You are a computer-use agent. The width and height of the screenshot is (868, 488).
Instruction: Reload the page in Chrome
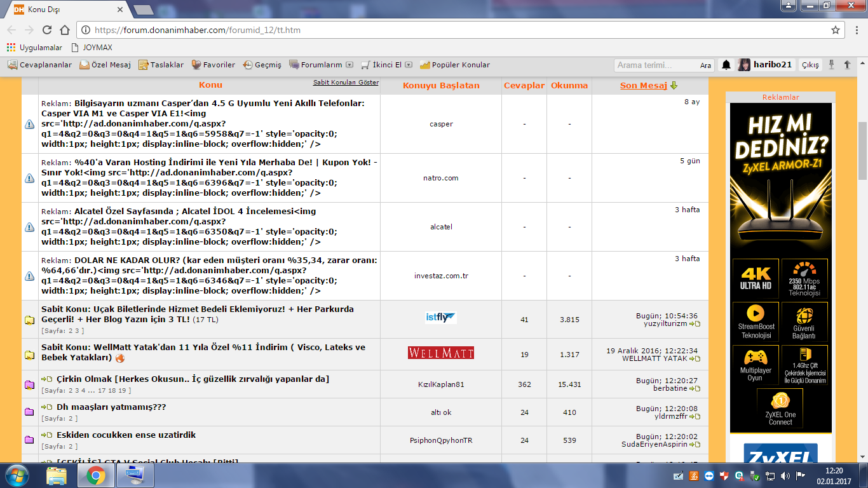coord(47,30)
